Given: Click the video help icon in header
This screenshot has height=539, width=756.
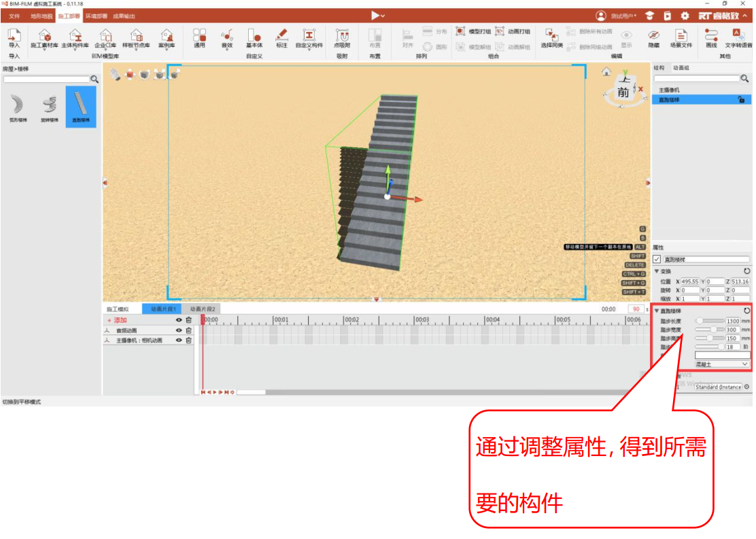Looking at the screenshot, I should point(668,16).
